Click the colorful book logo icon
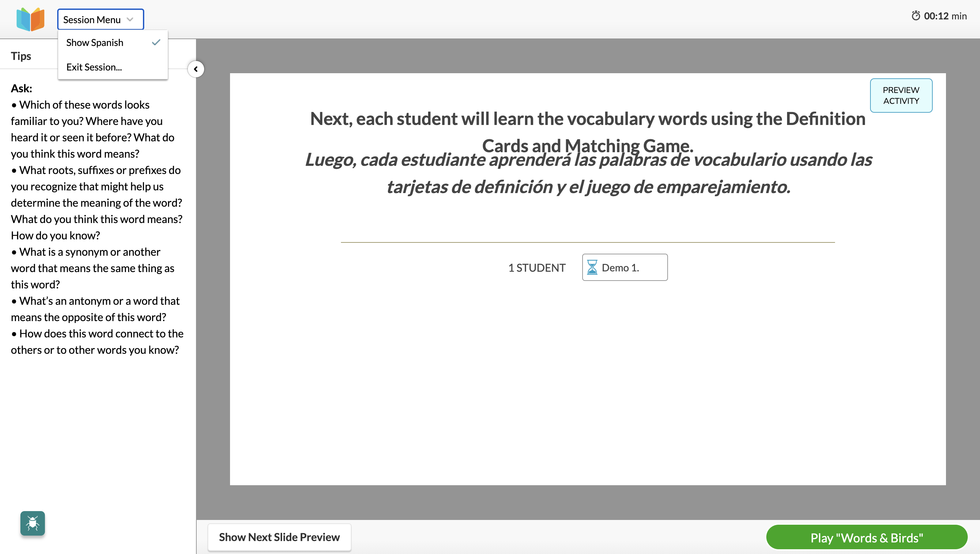 (x=30, y=19)
